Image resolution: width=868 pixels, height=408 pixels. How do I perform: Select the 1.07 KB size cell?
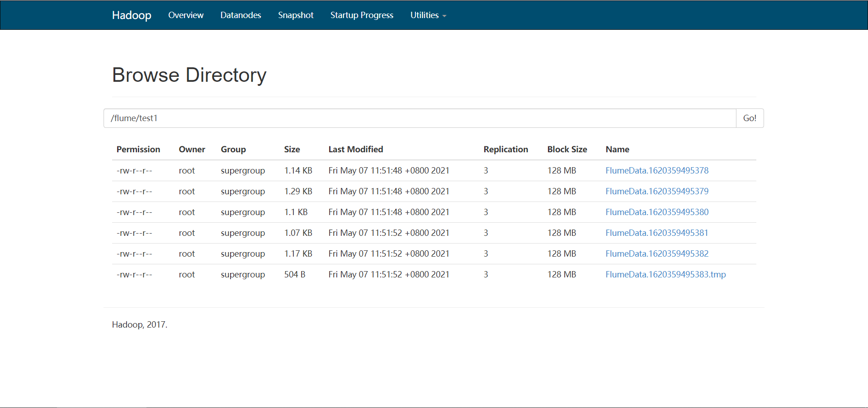pyautogui.click(x=298, y=233)
